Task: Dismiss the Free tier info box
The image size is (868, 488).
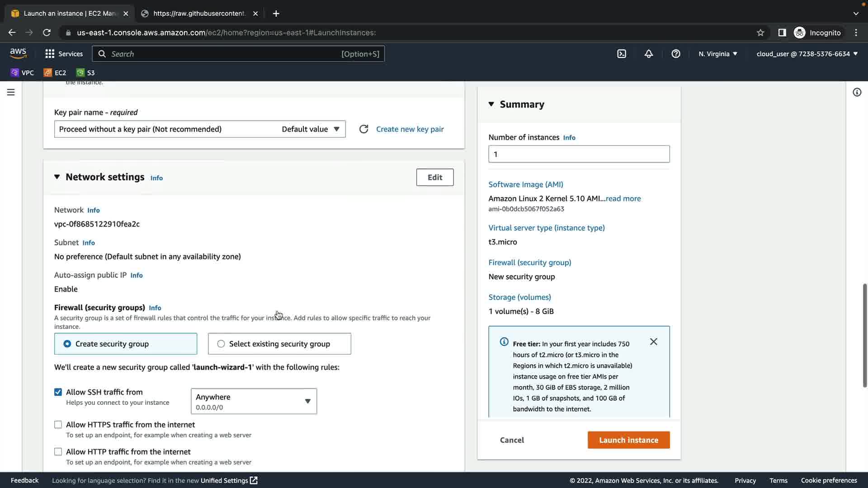Action: coord(653,342)
